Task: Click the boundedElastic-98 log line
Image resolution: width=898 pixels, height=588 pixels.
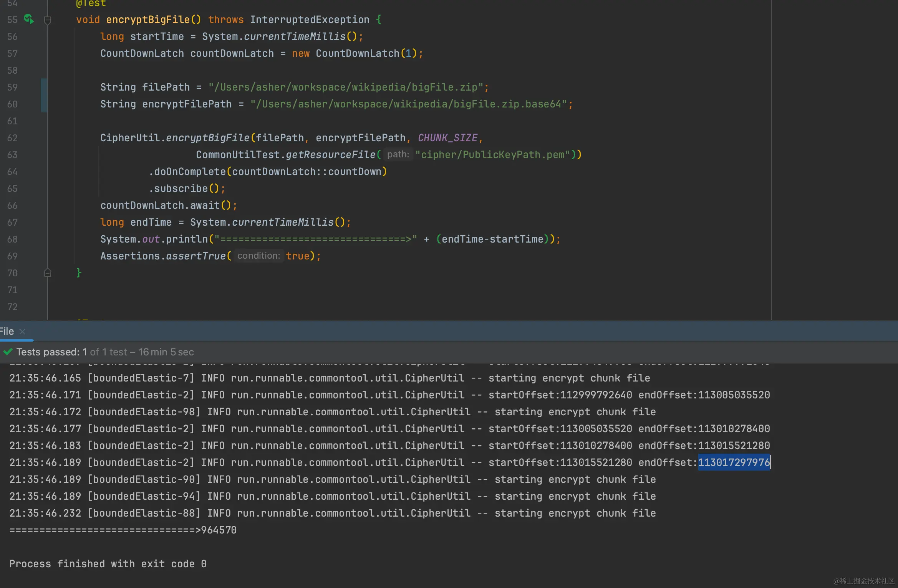Action: click(x=333, y=412)
